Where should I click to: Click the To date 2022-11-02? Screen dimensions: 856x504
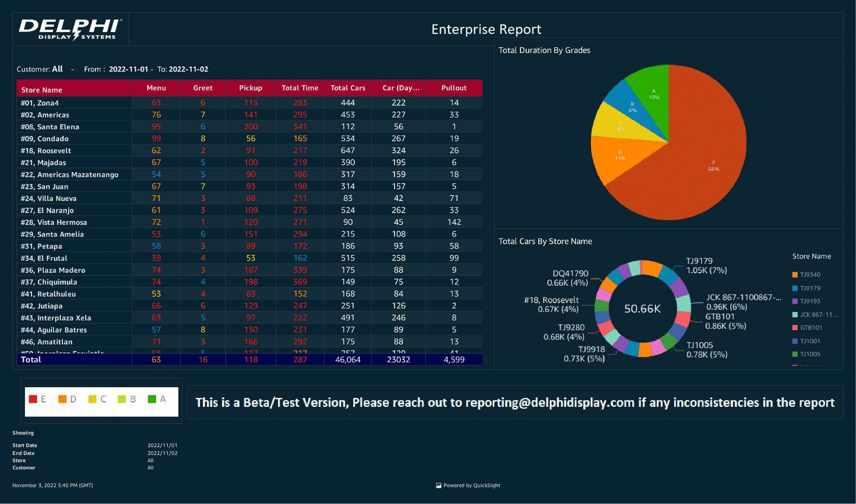pos(188,69)
